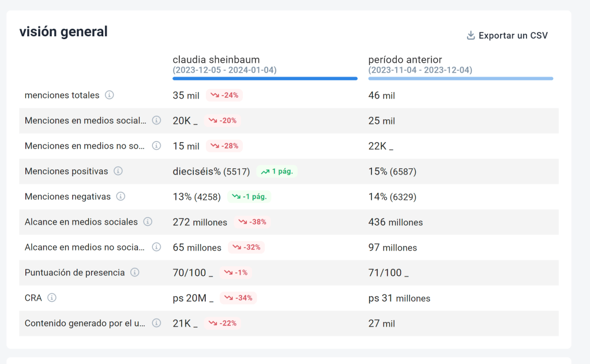
Task: Click the CRA info icon
Action: (52, 298)
